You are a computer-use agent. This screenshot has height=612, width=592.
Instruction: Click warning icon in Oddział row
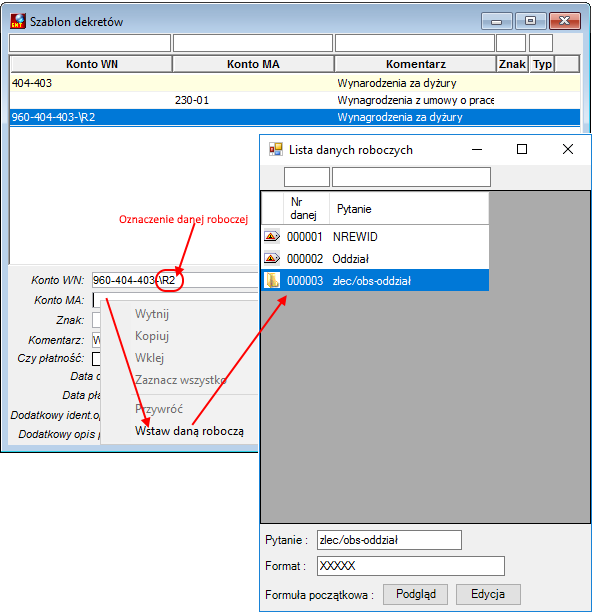point(272,258)
